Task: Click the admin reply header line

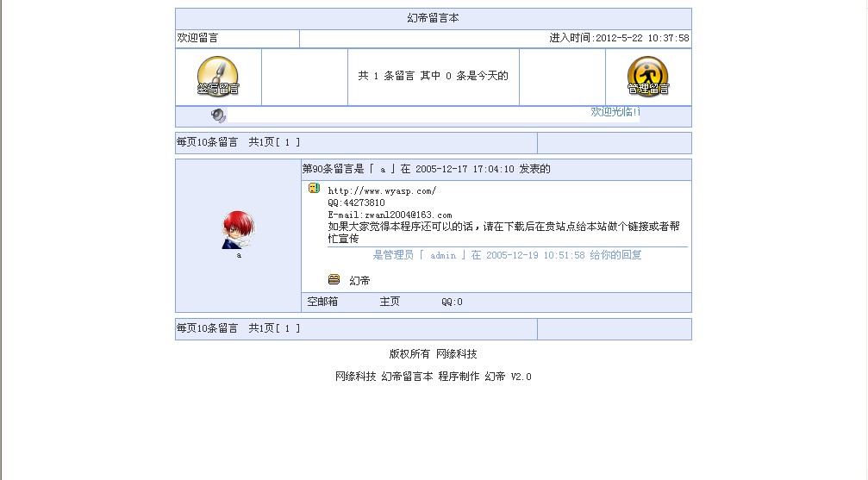Action: (x=507, y=255)
